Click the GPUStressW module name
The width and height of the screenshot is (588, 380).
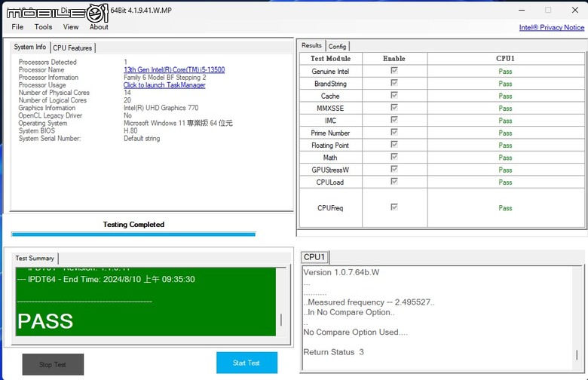(x=330, y=170)
